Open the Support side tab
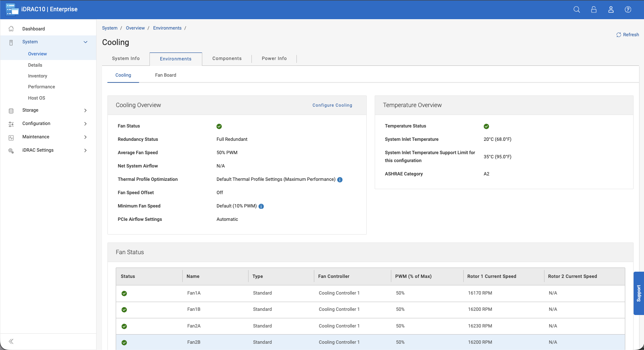Screen dimensions: 644x350 pyautogui.click(x=639, y=293)
